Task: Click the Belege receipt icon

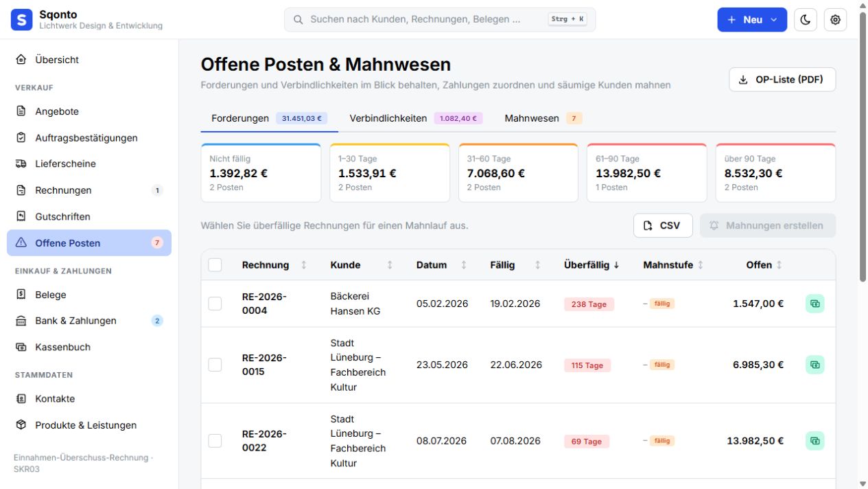Action: [21, 295]
